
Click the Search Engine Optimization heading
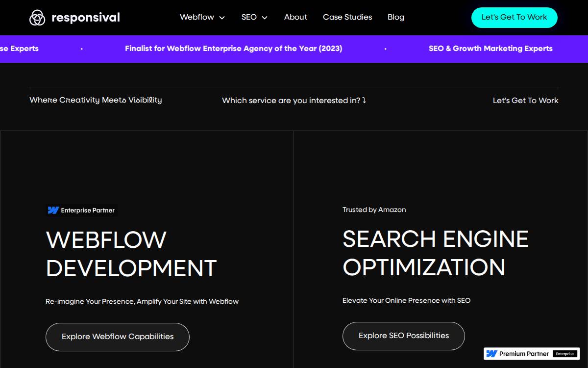pyautogui.click(x=436, y=253)
